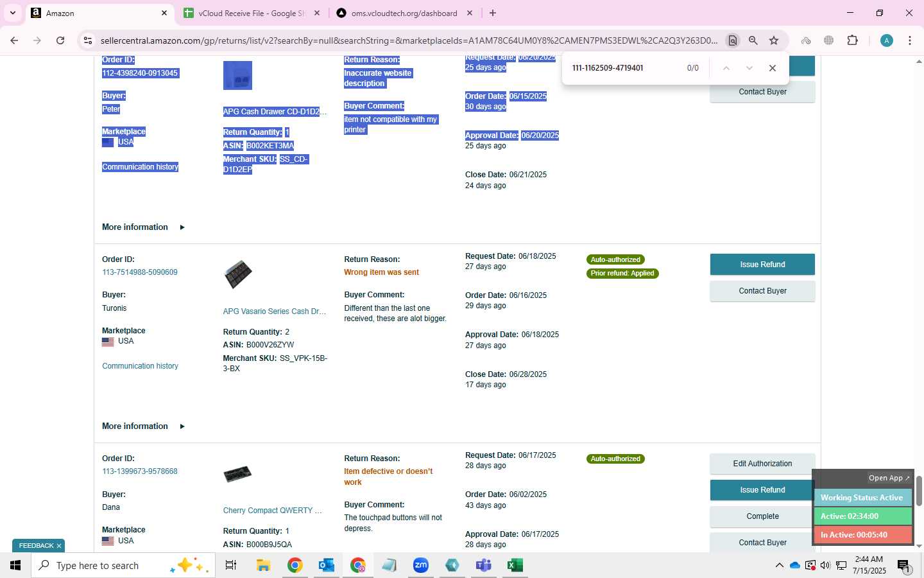The image size is (924, 578).
Task: Open the Chrome extensions puzzle icon
Action: 852,40
